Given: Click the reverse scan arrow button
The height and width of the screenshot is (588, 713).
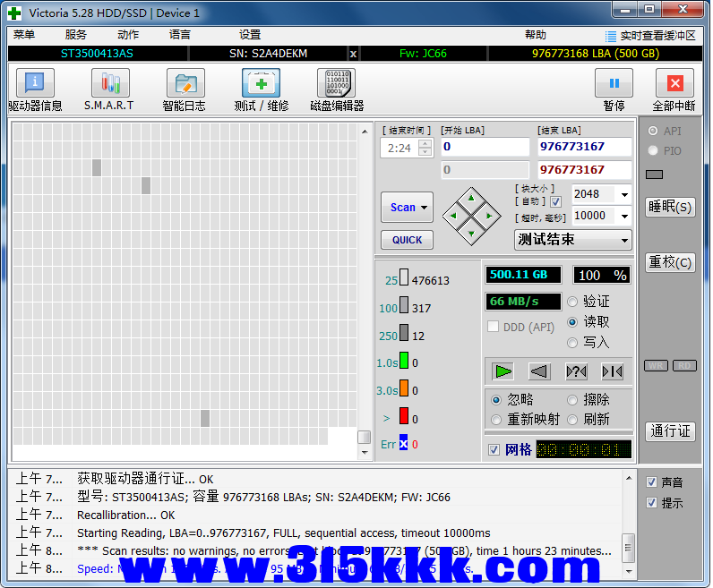Looking at the screenshot, I should coord(539,371).
